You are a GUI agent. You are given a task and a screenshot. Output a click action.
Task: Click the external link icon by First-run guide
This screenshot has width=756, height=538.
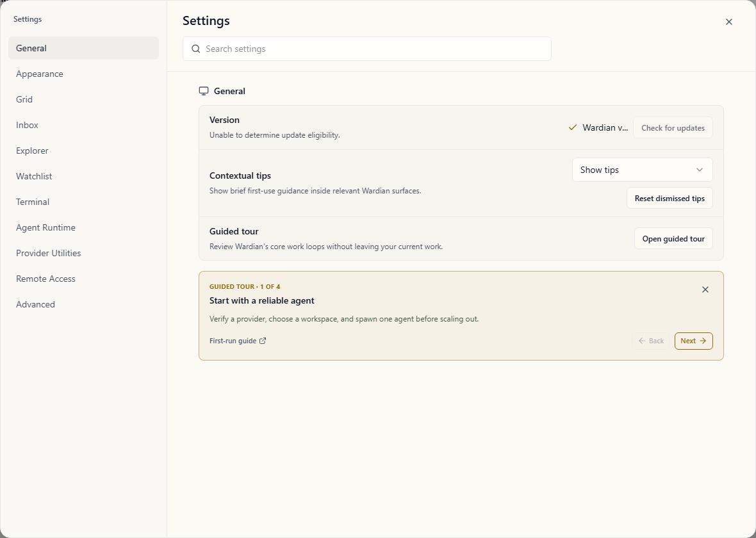263,341
